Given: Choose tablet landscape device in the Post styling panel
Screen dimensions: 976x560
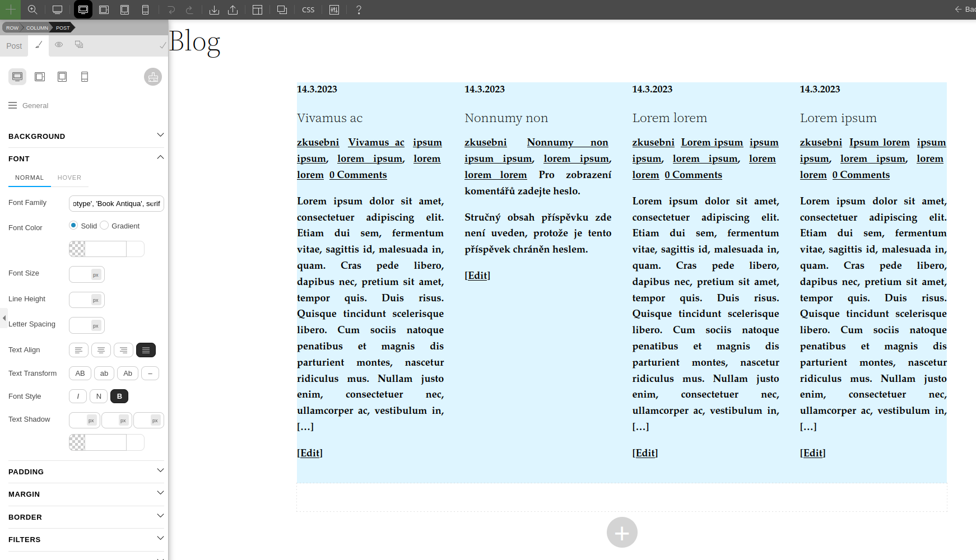Looking at the screenshot, I should coord(40,77).
